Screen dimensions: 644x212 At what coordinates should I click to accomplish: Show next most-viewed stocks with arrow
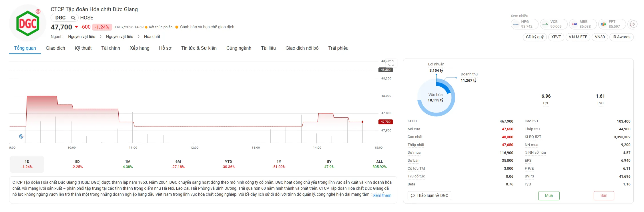pyautogui.click(x=633, y=24)
